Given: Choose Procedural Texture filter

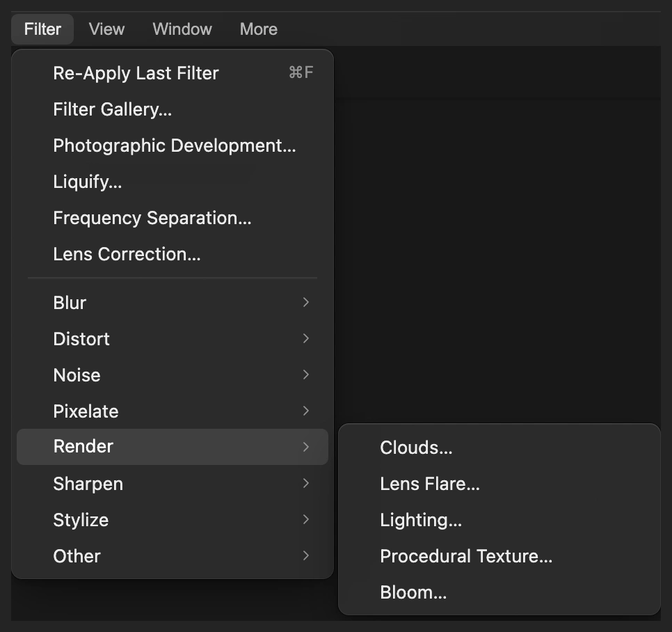Looking at the screenshot, I should pyautogui.click(x=499, y=556).
